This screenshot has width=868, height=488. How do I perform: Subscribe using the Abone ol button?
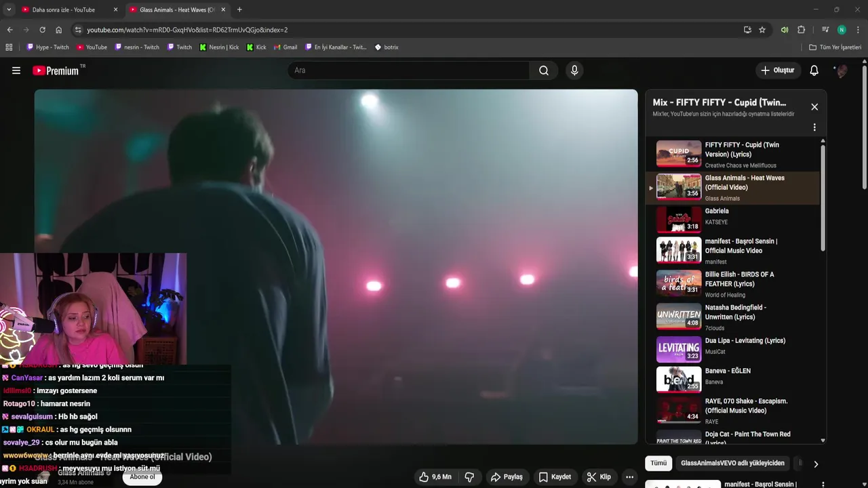tap(142, 476)
